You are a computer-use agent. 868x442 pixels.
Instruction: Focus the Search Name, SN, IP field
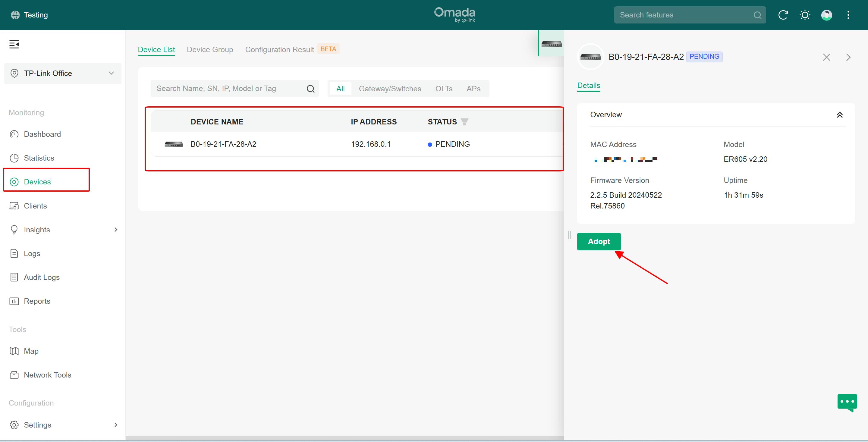click(234, 89)
